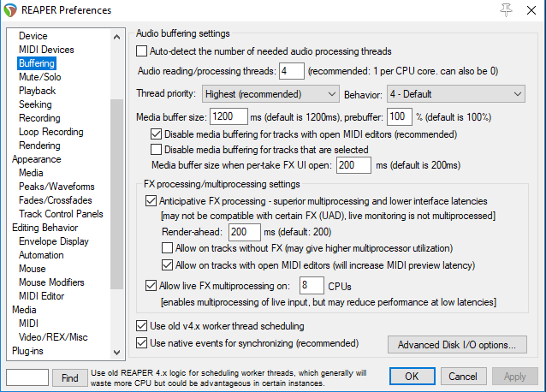This screenshot has height=392, width=546.
Task: Select the MIDI Devices page
Action: click(46, 50)
